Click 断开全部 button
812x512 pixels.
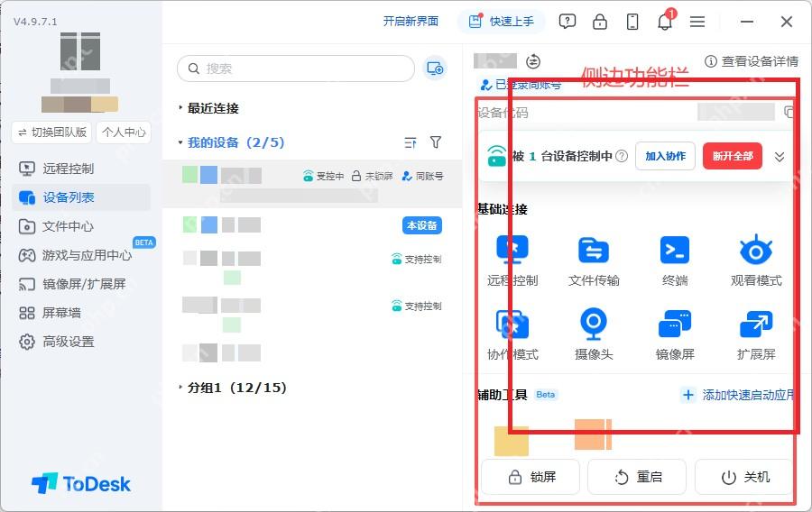pyautogui.click(x=733, y=156)
